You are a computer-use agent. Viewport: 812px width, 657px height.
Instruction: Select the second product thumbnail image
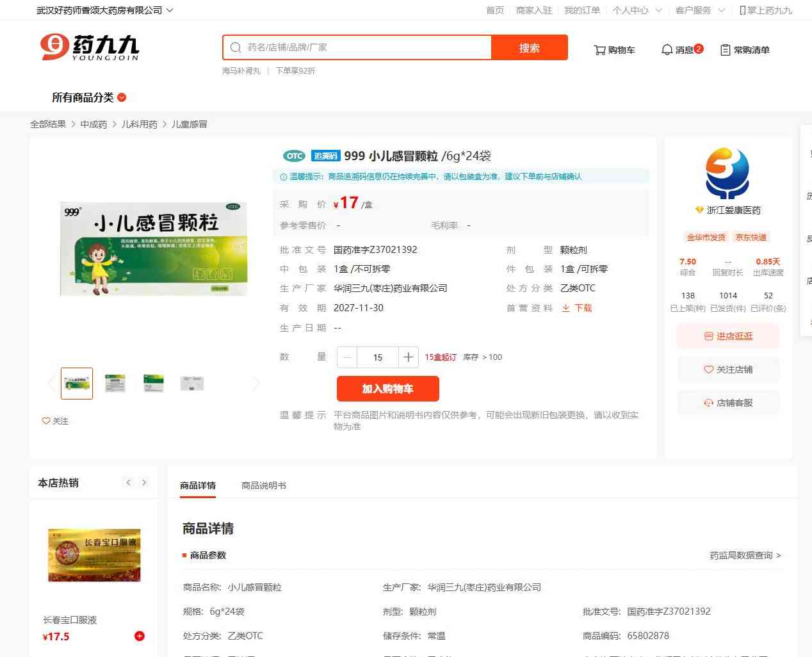coord(115,384)
